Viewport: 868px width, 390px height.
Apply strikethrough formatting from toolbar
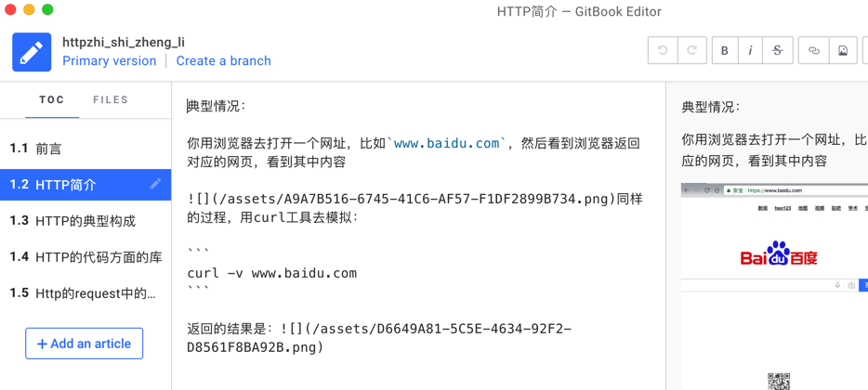click(778, 51)
